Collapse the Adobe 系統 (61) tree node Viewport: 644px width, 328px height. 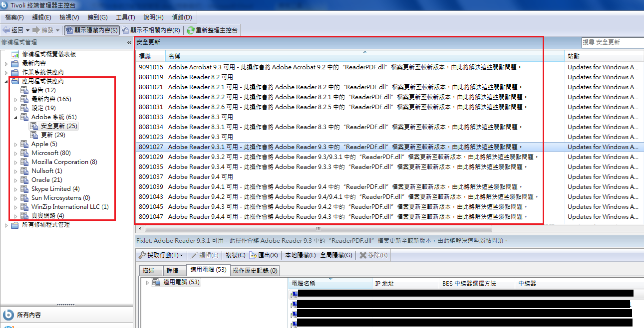coord(16,117)
